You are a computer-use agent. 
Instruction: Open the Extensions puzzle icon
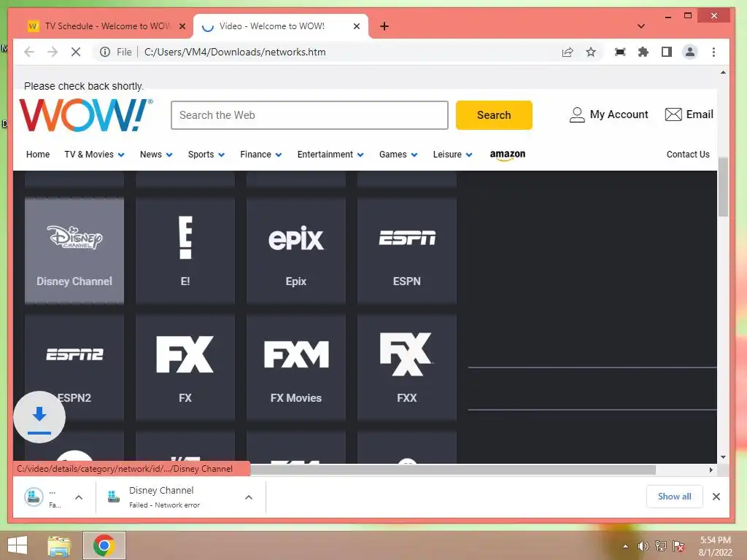pyautogui.click(x=643, y=52)
